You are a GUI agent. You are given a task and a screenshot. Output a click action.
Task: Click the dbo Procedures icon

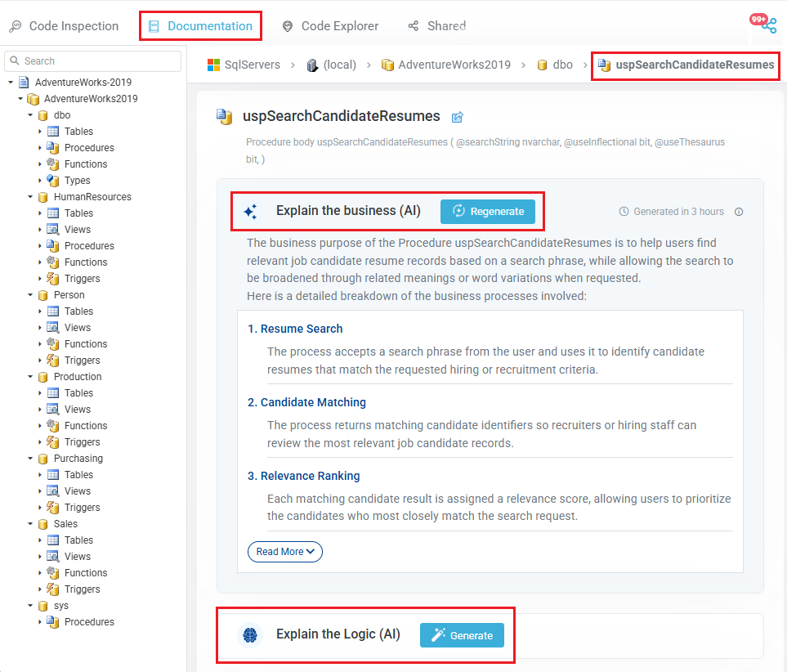point(52,148)
